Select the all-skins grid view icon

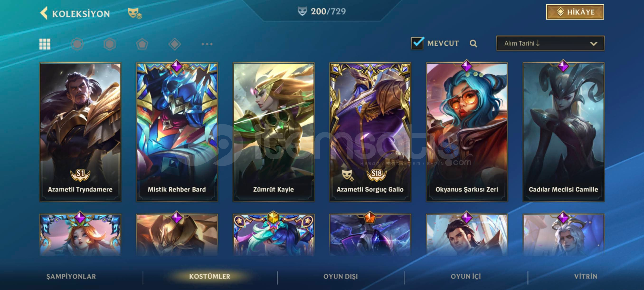pyautogui.click(x=45, y=44)
